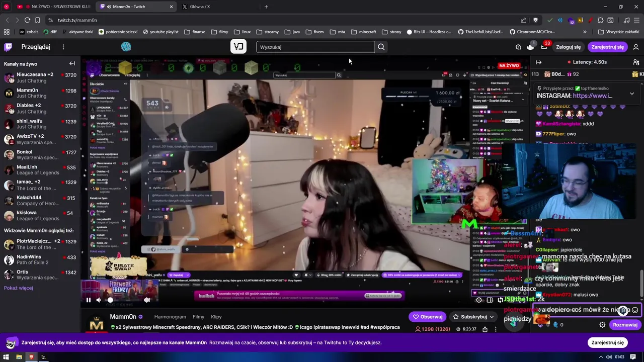Follow the channel with Obserwuj
Image resolution: width=644 pixels, height=362 pixels.
click(x=428, y=317)
